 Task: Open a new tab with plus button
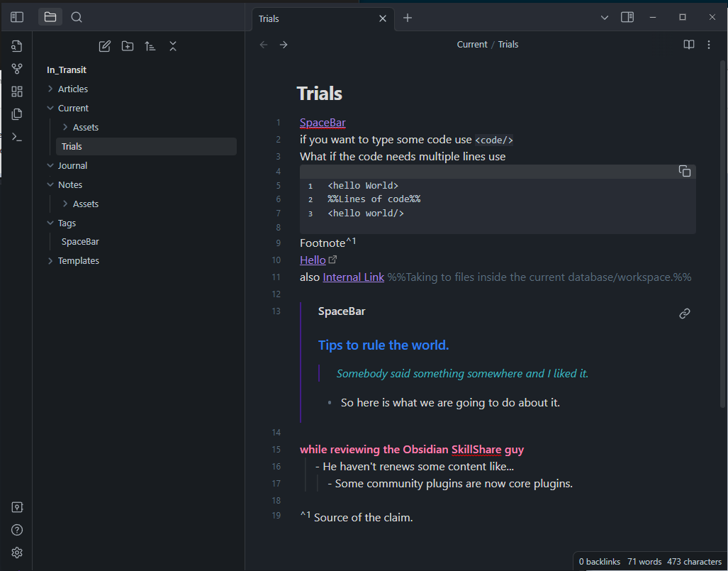click(x=407, y=18)
